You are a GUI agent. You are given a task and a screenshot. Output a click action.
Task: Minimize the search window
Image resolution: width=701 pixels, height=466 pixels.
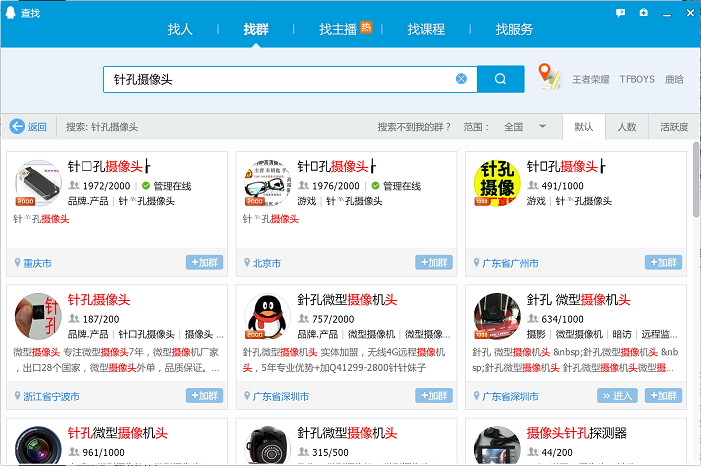[667, 13]
